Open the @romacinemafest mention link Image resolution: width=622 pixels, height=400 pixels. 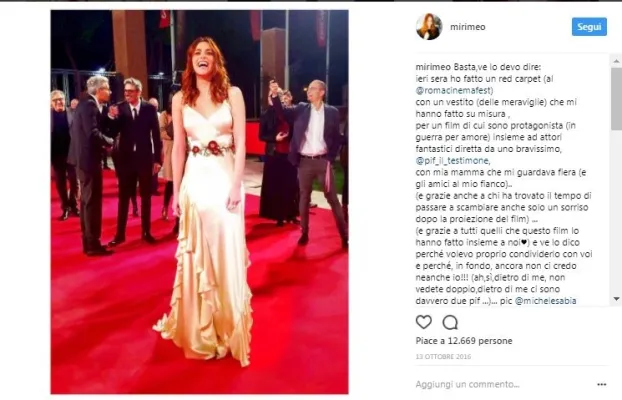(x=454, y=90)
